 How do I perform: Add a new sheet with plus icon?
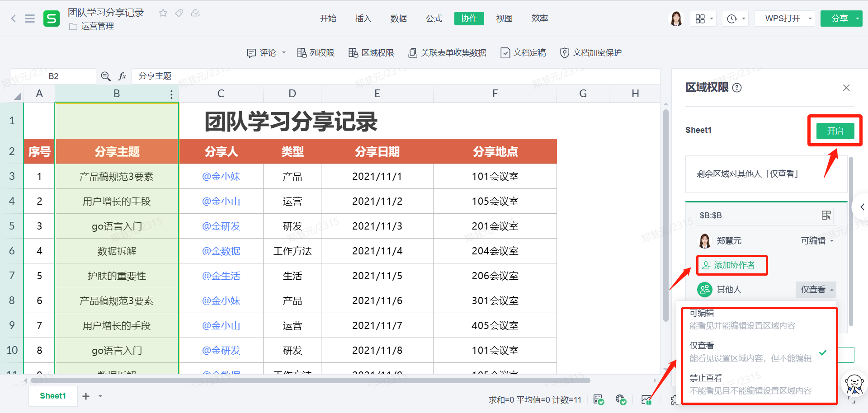[86, 396]
